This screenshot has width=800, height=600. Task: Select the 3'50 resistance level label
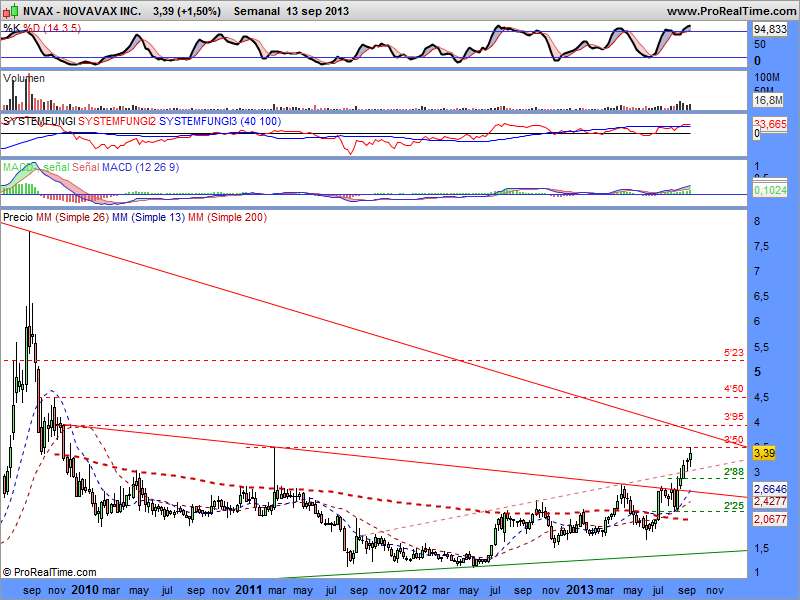(734, 439)
